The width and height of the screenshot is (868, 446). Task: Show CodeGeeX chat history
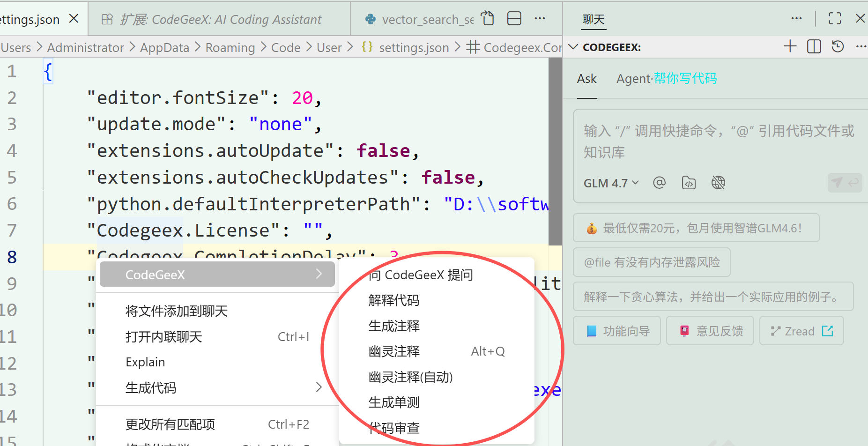pyautogui.click(x=838, y=46)
